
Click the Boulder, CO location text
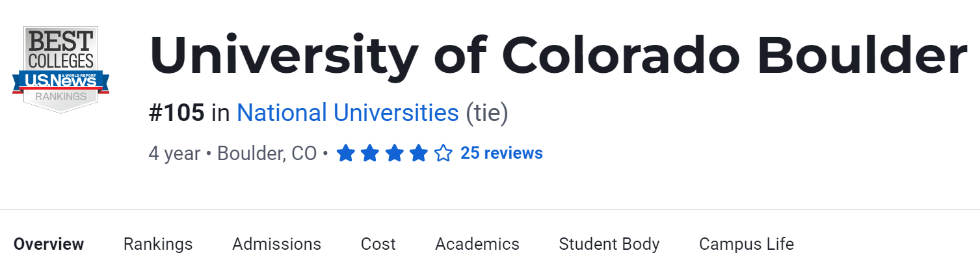coord(267,154)
